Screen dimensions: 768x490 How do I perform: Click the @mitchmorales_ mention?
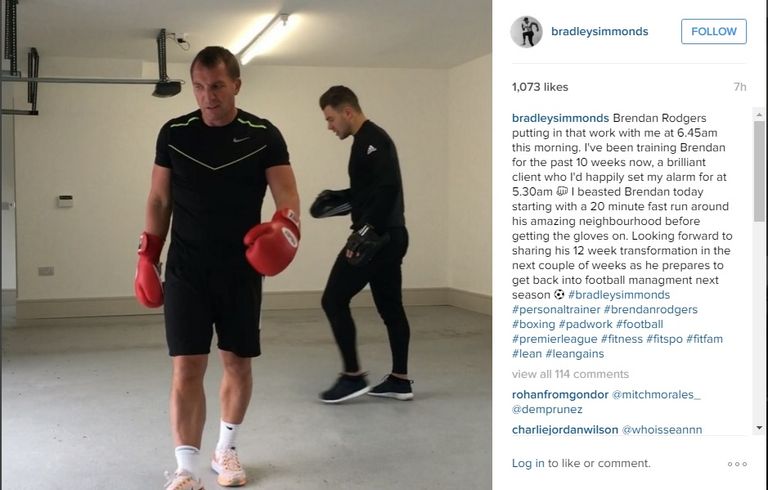coord(656,394)
